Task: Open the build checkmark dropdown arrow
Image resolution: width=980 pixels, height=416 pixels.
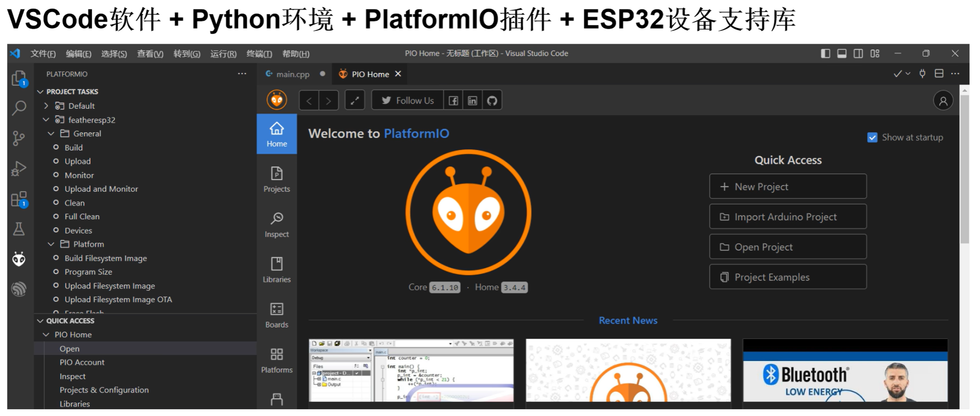Action: pos(908,74)
